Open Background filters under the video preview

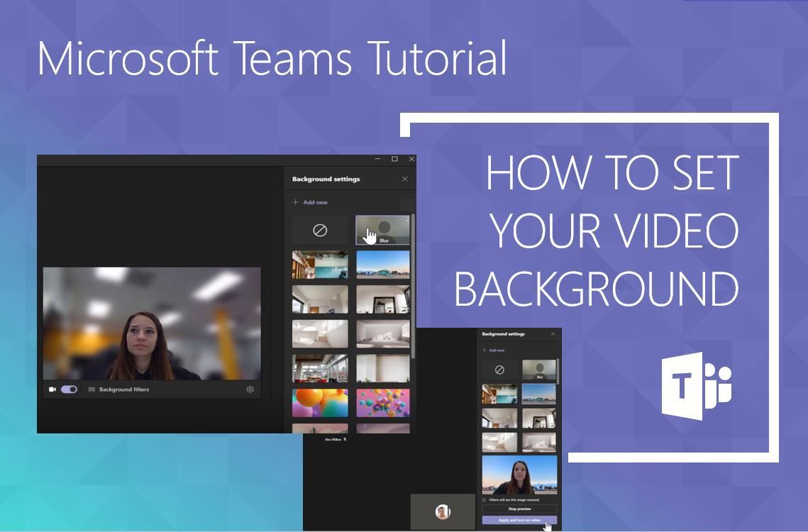(x=118, y=389)
